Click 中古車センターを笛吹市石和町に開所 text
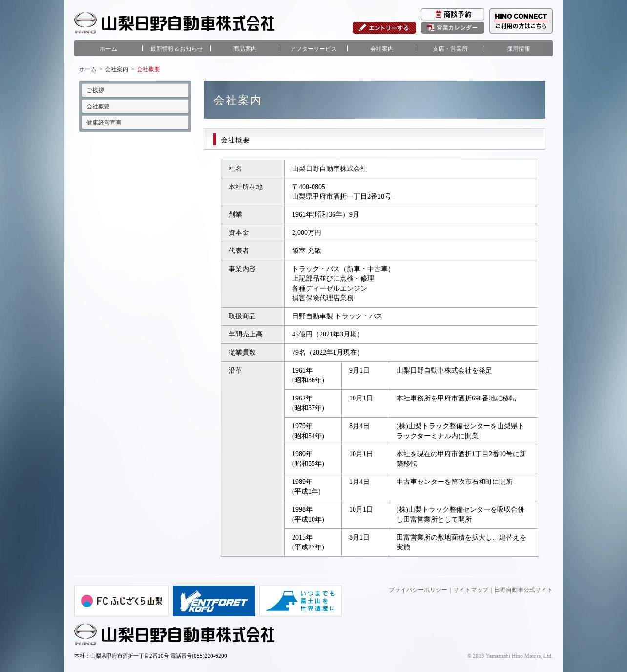Image resolution: width=627 pixels, height=672 pixels. [455, 482]
